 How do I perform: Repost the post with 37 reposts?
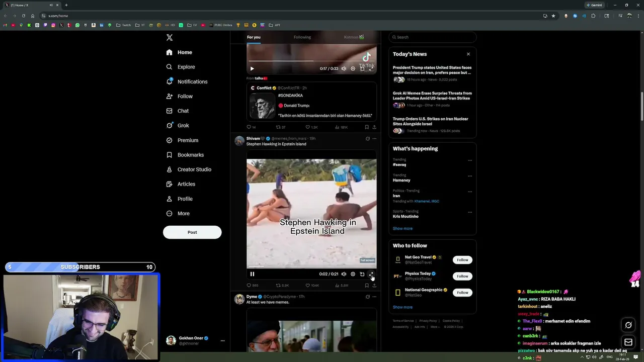click(281, 127)
